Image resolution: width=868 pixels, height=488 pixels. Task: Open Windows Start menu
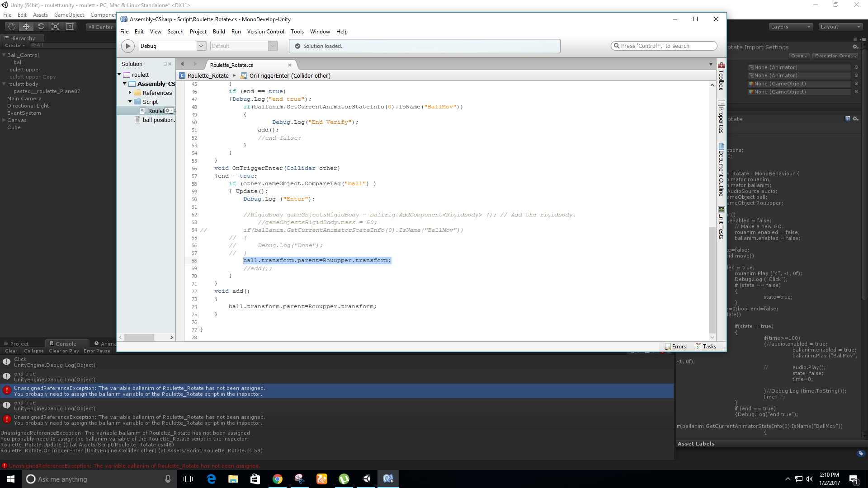(x=11, y=479)
